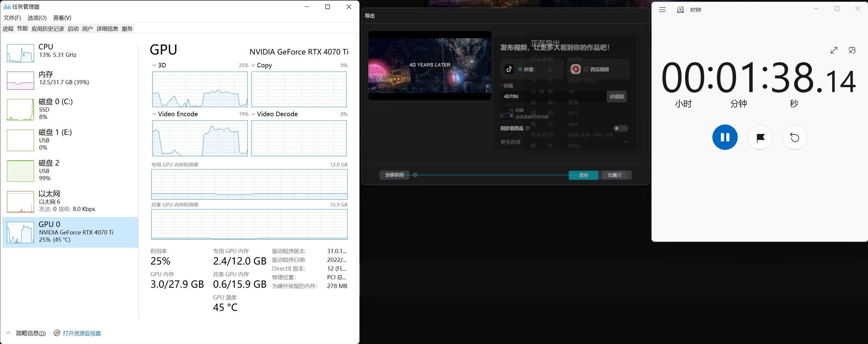Open the 选项(O) menu
868x344 pixels.
[x=37, y=18]
